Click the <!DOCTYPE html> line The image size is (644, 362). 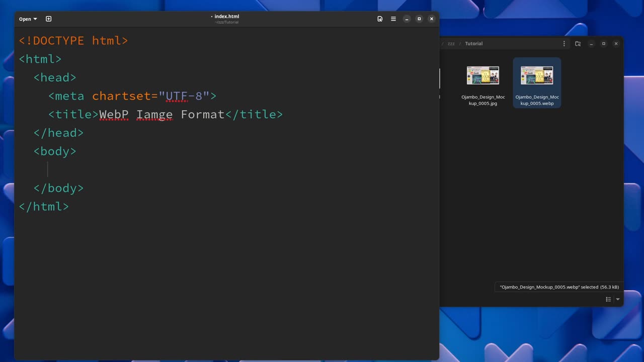[x=73, y=41]
